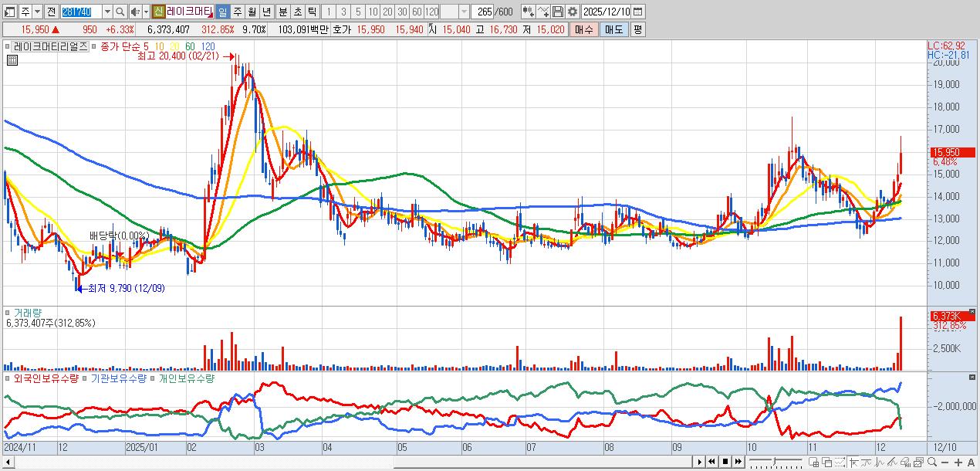Screen dimensions: 980x471
Task: Open the interval dropdown right of the 120 button
Action: tap(464, 12)
